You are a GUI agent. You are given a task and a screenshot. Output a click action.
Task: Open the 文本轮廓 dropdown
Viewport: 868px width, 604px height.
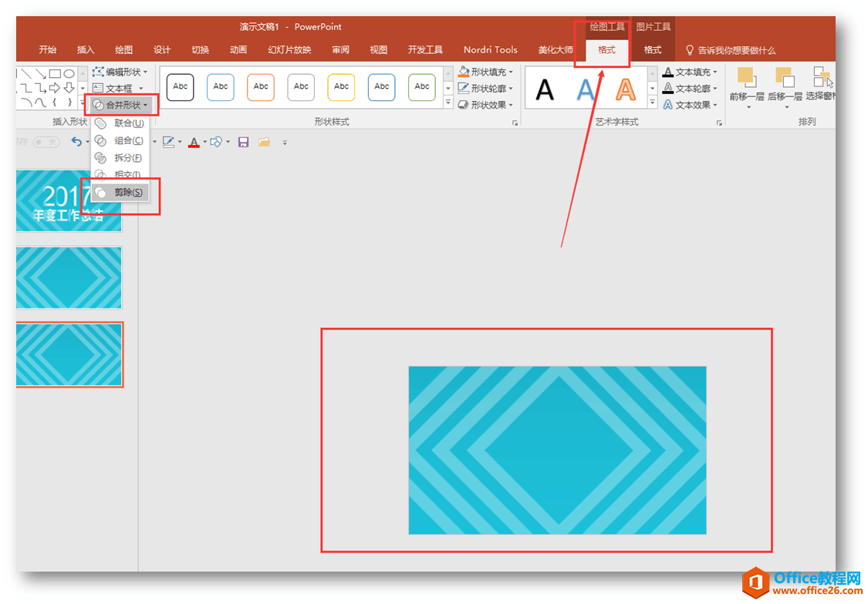coord(690,88)
